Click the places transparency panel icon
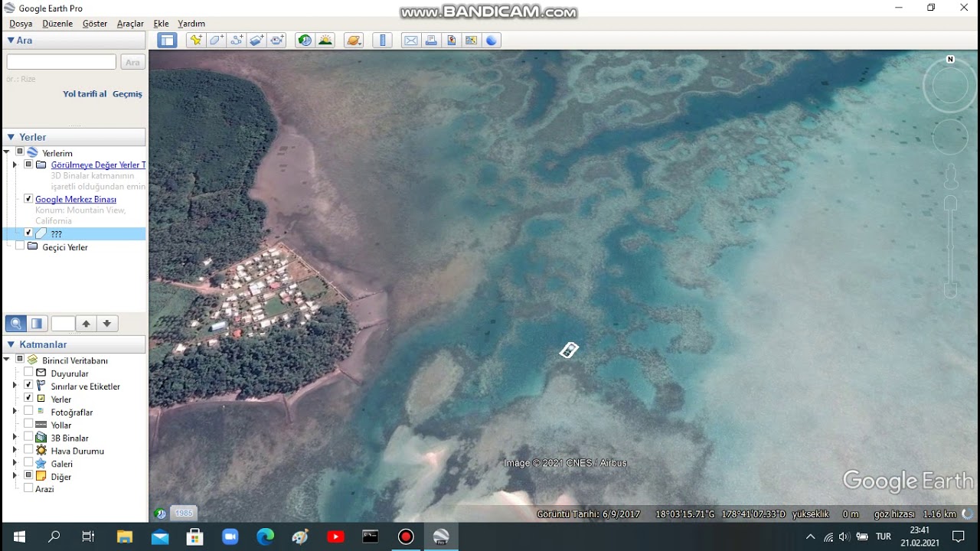The image size is (980, 551). point(36,324)
